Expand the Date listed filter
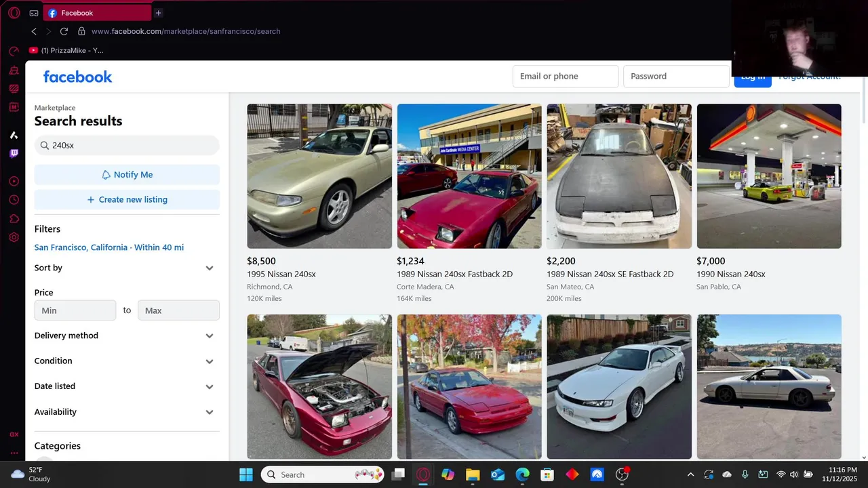The image size is (868, 488). (x=127, y=386)
